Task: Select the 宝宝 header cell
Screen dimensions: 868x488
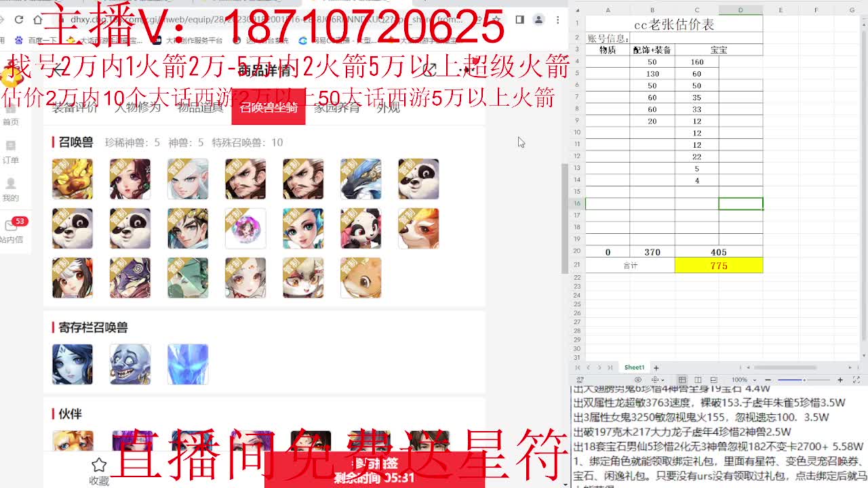Action: pos(719,50)
